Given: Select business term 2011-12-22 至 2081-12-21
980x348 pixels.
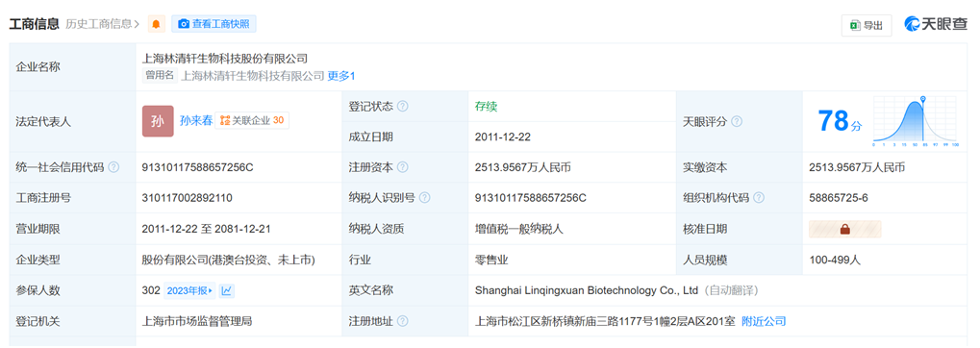Looking at the screenshot, I should tap(206, 229).
